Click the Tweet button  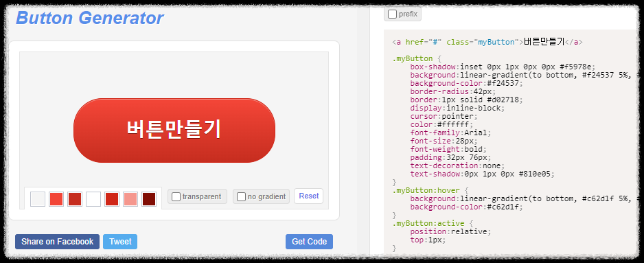coord(120,242)
